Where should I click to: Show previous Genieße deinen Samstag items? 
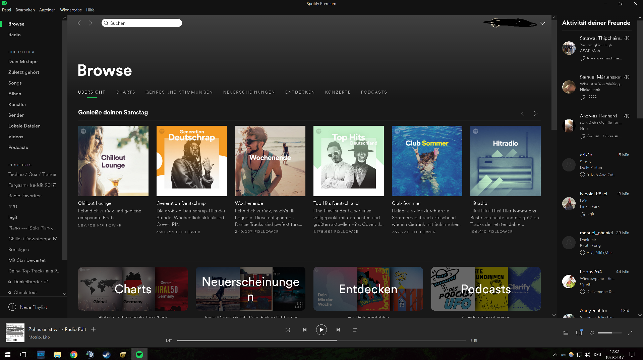pos(523,114)
